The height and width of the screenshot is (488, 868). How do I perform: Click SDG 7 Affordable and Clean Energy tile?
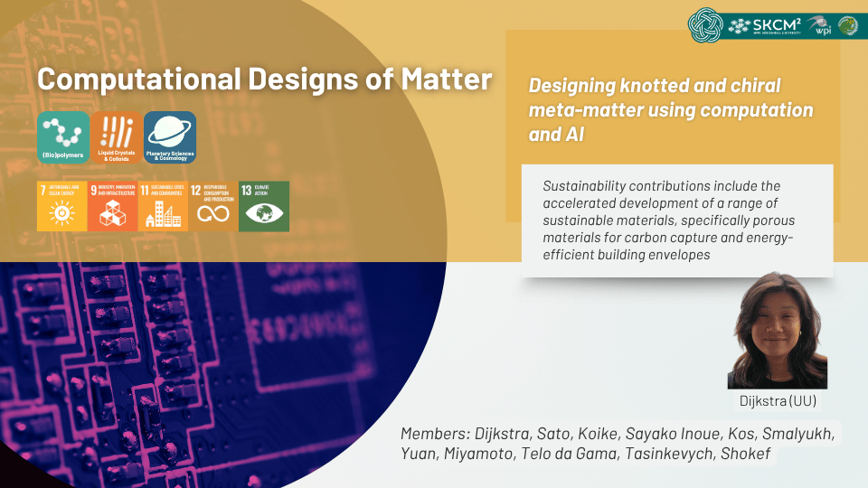(x=62, y=206)
